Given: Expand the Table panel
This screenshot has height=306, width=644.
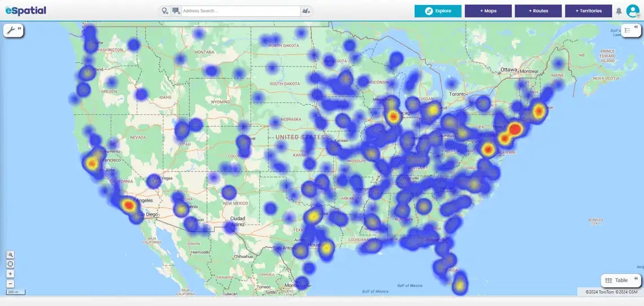Looking at the screenshot, I should click(620, 280).
